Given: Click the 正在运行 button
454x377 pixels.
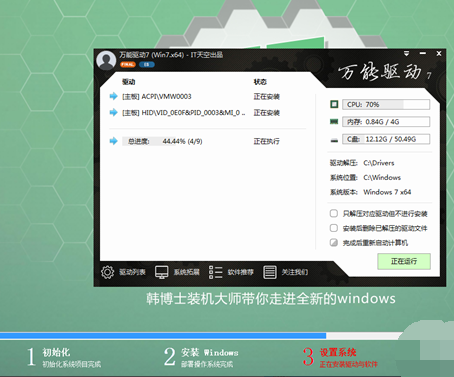Looking at the screenshot, I should pos(404,261).
